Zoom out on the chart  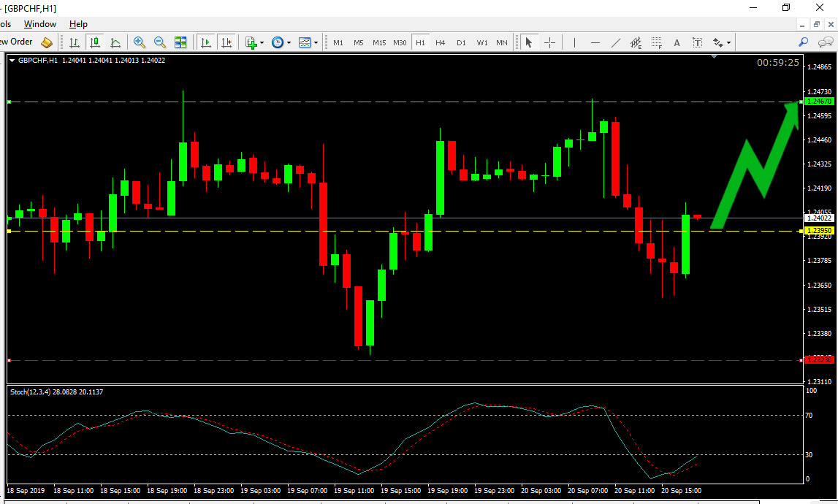point(159,42)
